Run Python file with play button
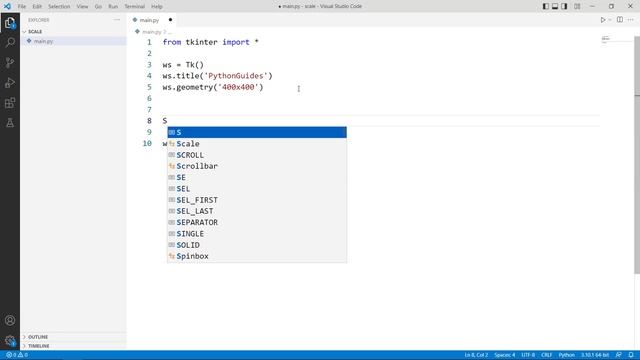 pyautogui.click(x=602, y=20)
